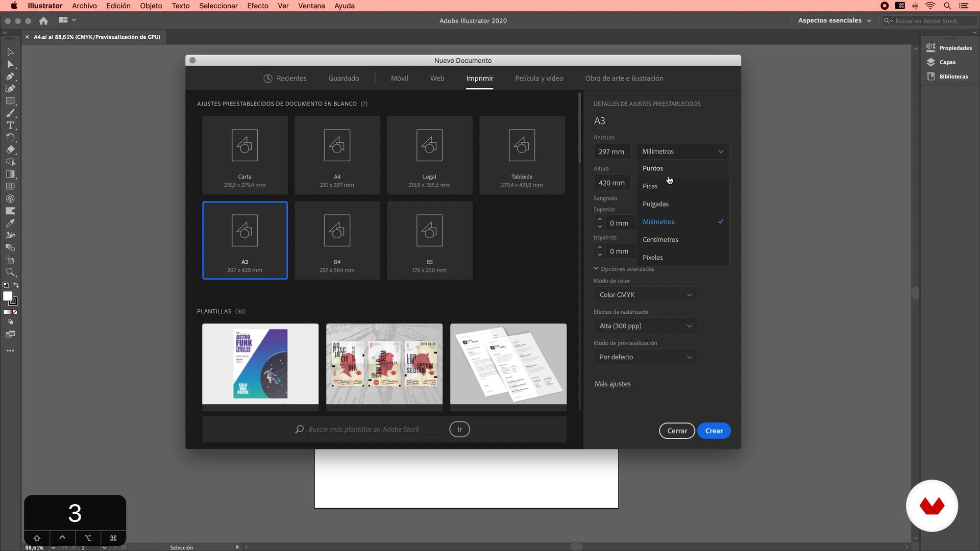This screenshot has height=551, width=980.
Task: Select the Shape Builder tool
Action: point(10,162)
